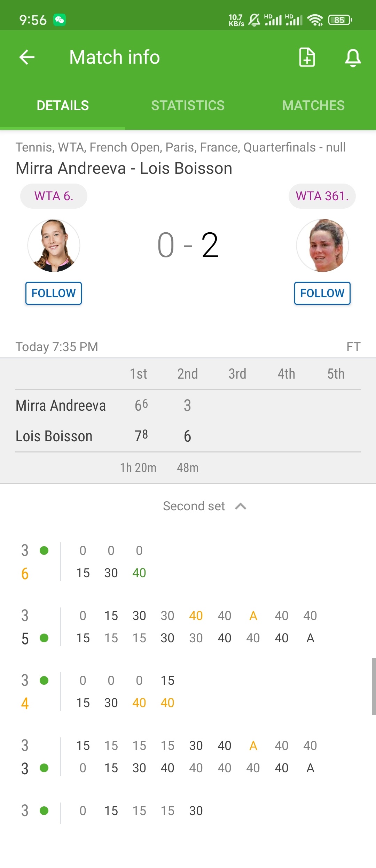This screenshot has width=376, height=868.
Task: Tap the battery indicator showing 85
Action: [x=340, y=20]
